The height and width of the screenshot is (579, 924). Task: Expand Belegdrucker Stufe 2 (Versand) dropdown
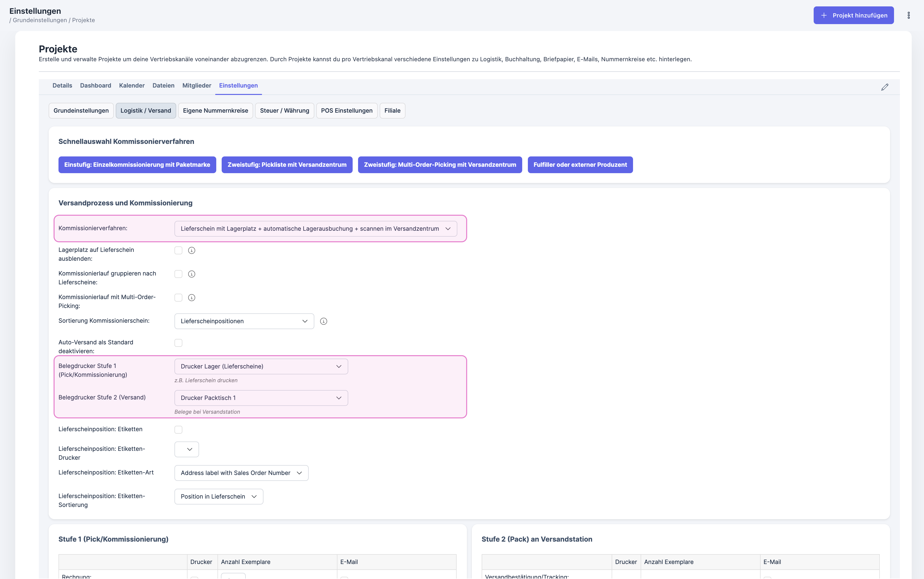click(261, 398)
